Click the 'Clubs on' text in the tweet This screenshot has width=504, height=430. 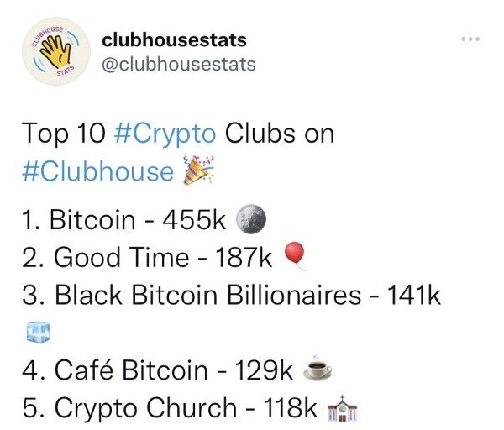click(x=280, y=134)
